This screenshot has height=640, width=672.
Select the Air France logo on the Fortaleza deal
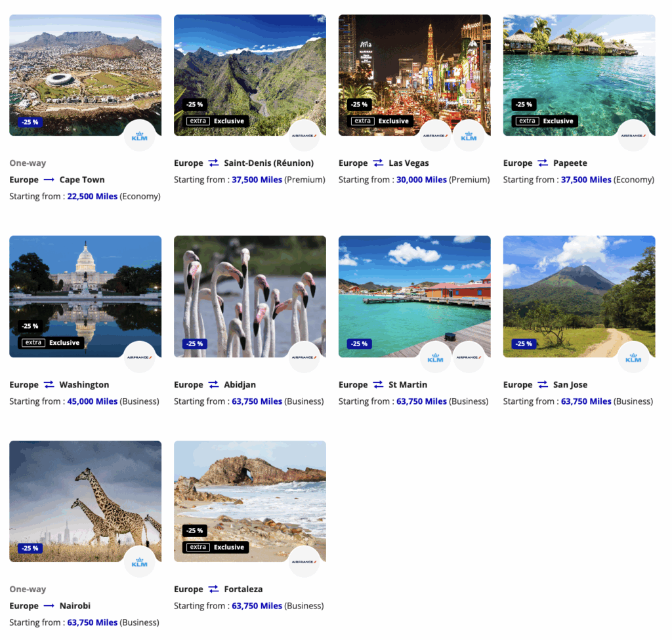click(304, 561)
